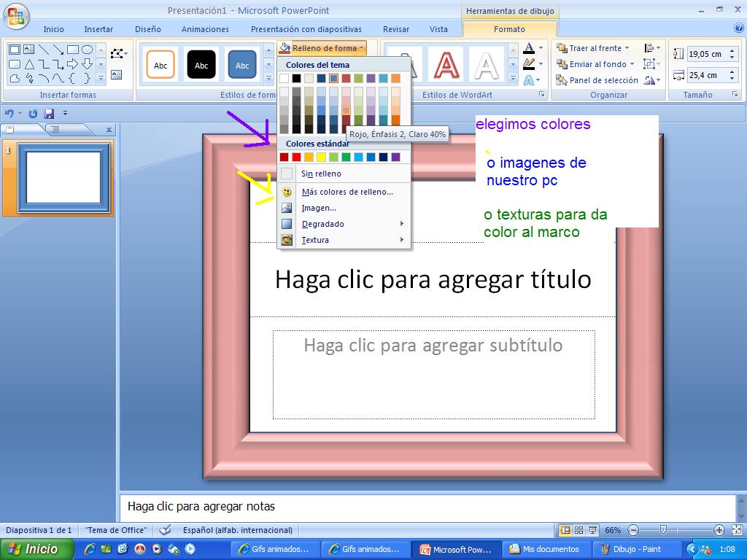Open Traer al frente dropdown arrow
Image resolution: width=747 pixels, height=560 pixels.
(627, 48)
